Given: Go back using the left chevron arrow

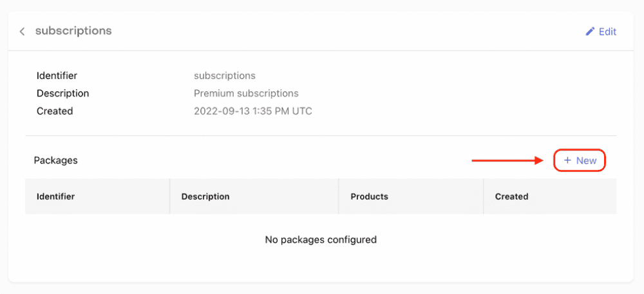Looking at the screenshot, I should click(x=22, y=32).
